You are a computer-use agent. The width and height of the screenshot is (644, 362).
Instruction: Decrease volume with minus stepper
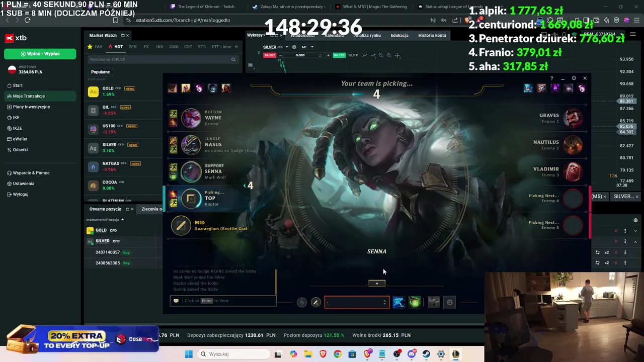point(281,55)
